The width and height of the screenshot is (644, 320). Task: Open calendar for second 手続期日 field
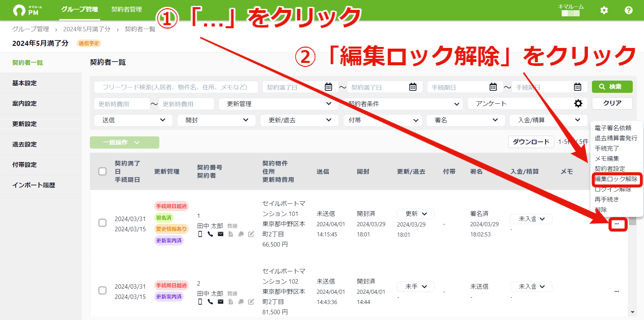click(x=578, y=87)
